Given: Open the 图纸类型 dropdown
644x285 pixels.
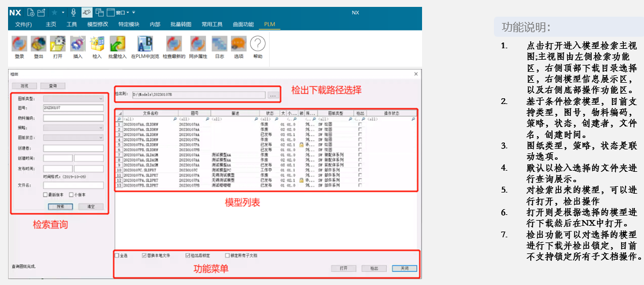Looking at the screenshot, I should pyautogui.click(x=74, y=99).
